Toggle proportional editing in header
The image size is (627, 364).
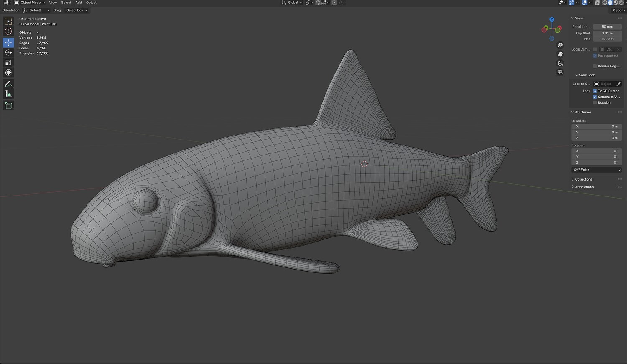(x=334, y=3)
